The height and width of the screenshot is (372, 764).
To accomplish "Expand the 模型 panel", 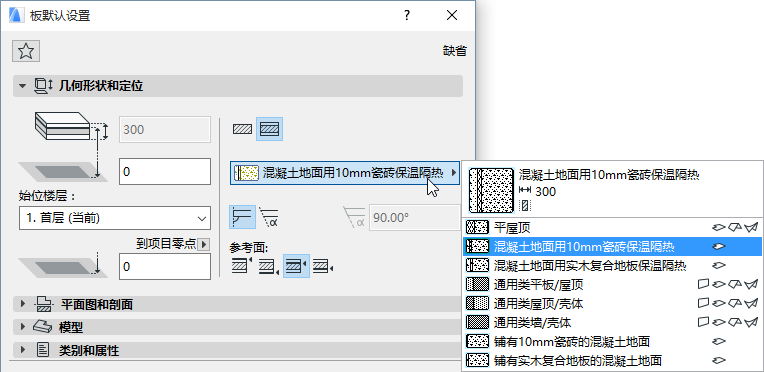I will click(x=22, y=326).
